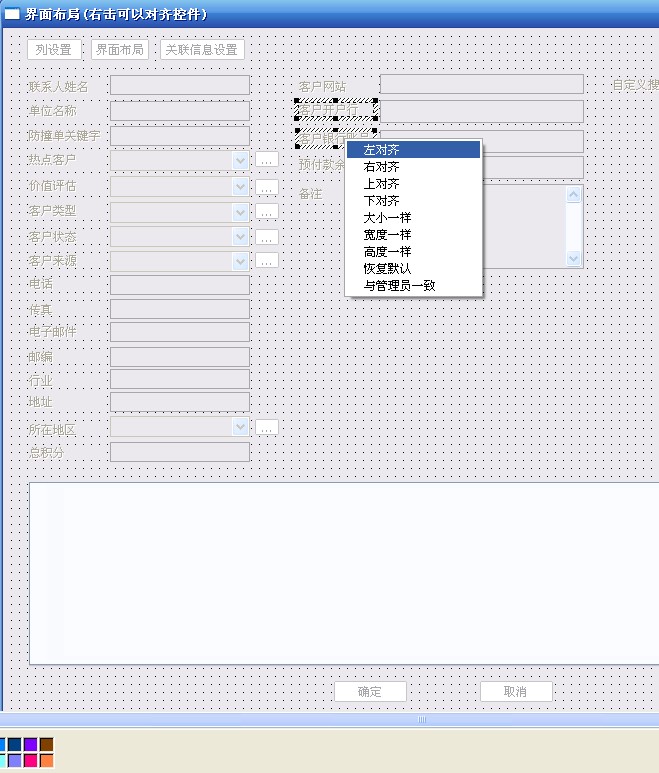Open the 列设置 tab button

pos(54,50)
